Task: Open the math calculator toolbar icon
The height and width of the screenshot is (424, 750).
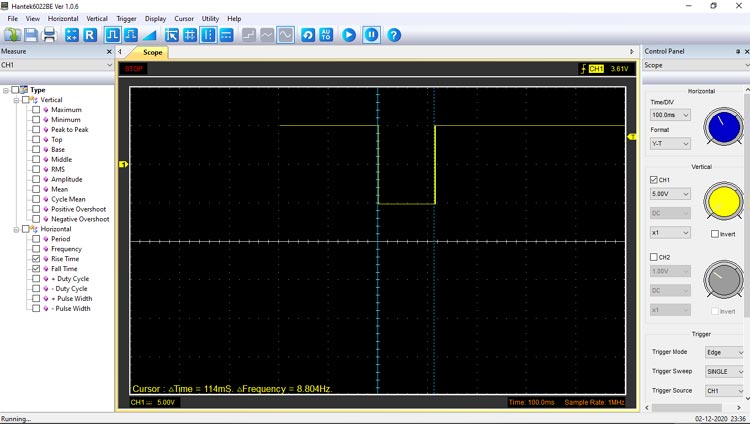Action: tap(72, 35)
